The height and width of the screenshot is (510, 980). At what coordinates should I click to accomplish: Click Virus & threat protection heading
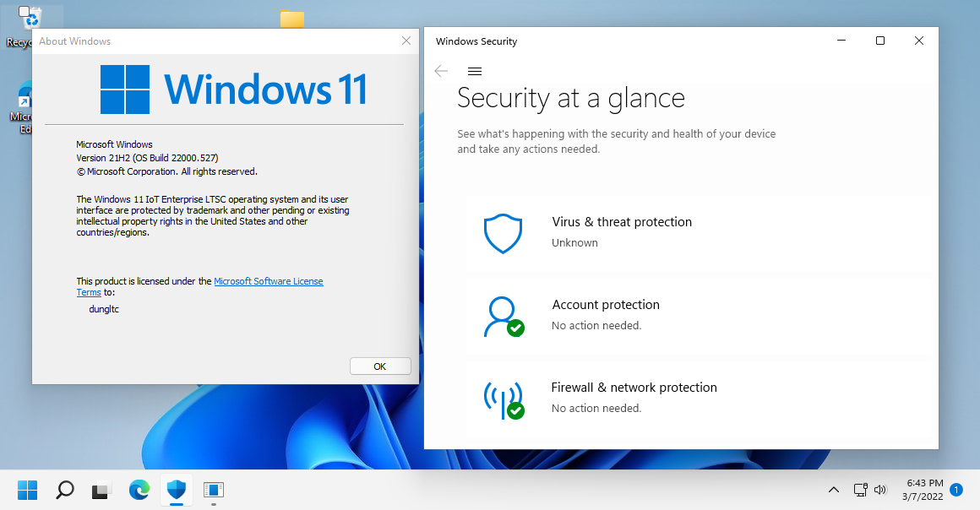coord(622,222)
